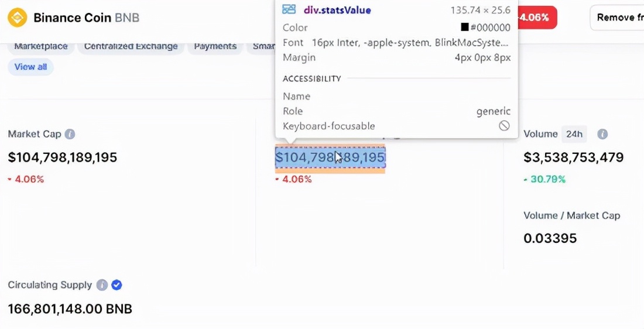This screenshot has height=329, width=644.
Task: Click the Remove from watchlist button
Action: pos(617,18)
